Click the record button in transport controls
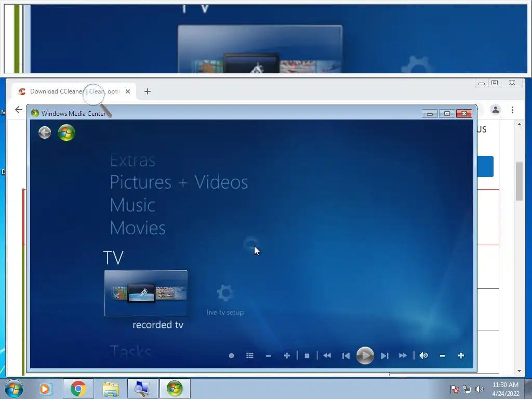The height and width of the screenshot is (399, 532). 231,355
